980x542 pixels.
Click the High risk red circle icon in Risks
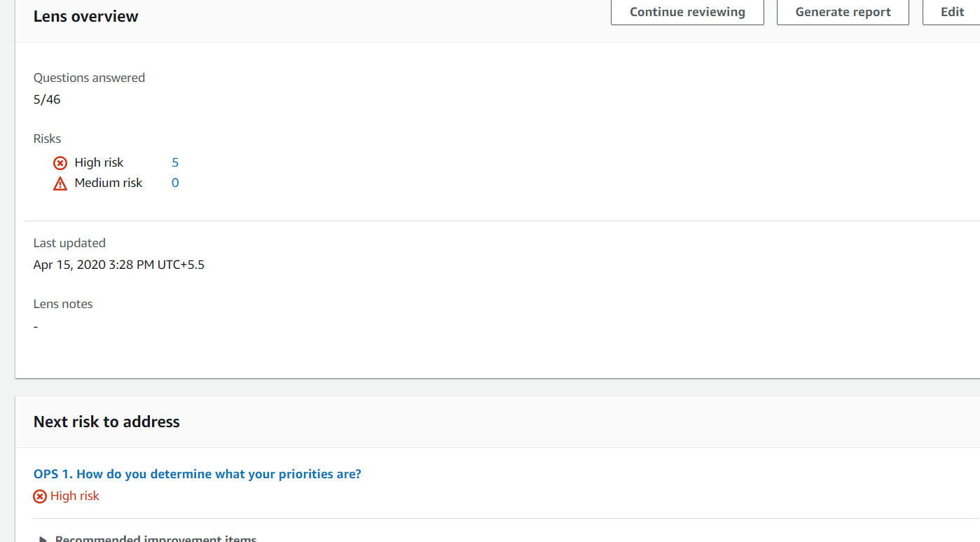point(61,163)
